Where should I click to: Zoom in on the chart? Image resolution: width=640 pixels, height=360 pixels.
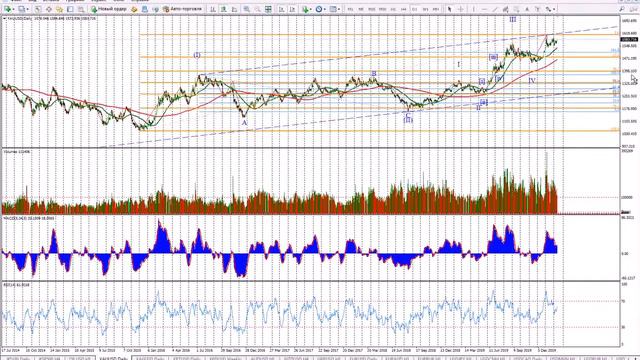tap(247, 9)
